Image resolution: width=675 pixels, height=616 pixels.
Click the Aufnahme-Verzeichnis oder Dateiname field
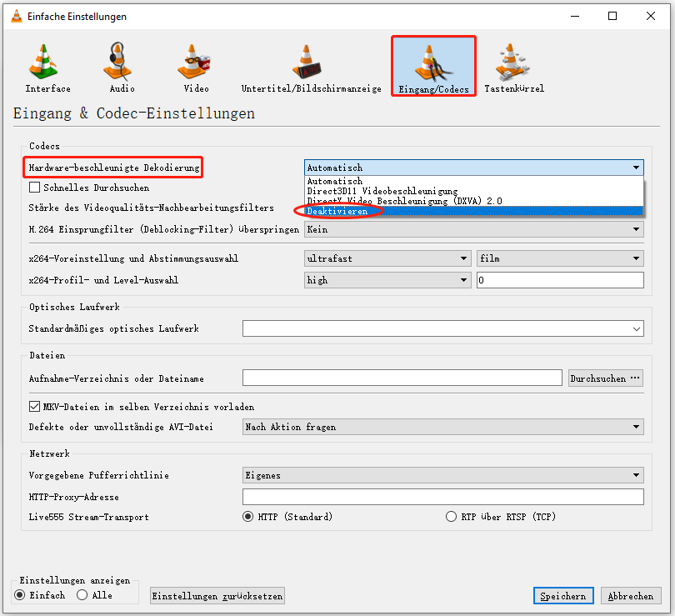tap(402, 378)
